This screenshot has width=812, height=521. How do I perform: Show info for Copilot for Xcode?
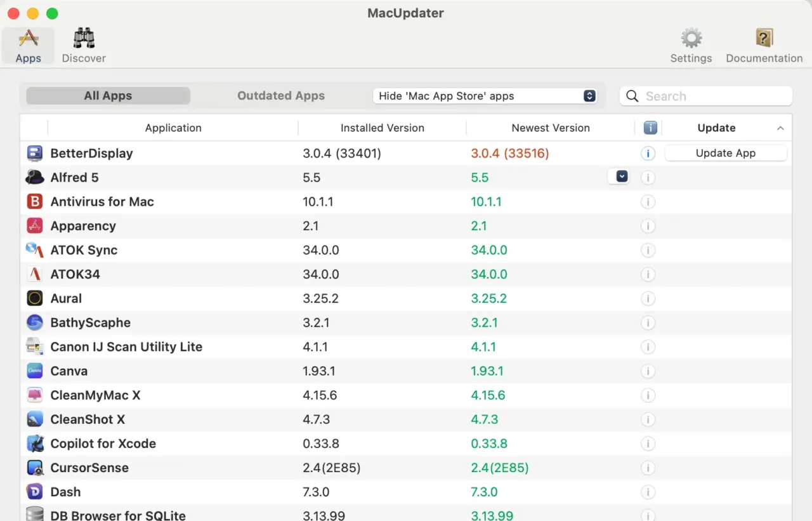648,444
